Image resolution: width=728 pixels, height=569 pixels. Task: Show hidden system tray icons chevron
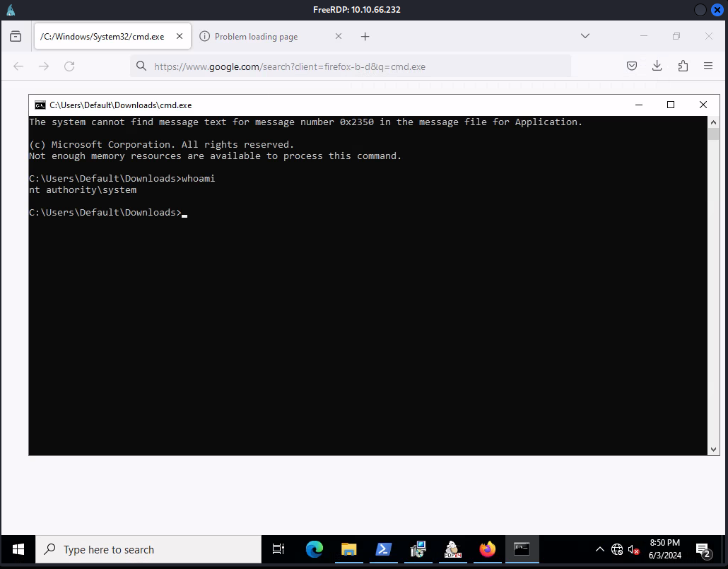600,549
